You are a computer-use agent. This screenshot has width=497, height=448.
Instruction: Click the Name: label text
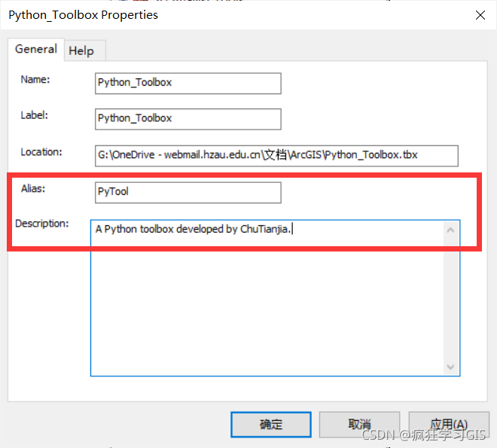tap(35, 80)
